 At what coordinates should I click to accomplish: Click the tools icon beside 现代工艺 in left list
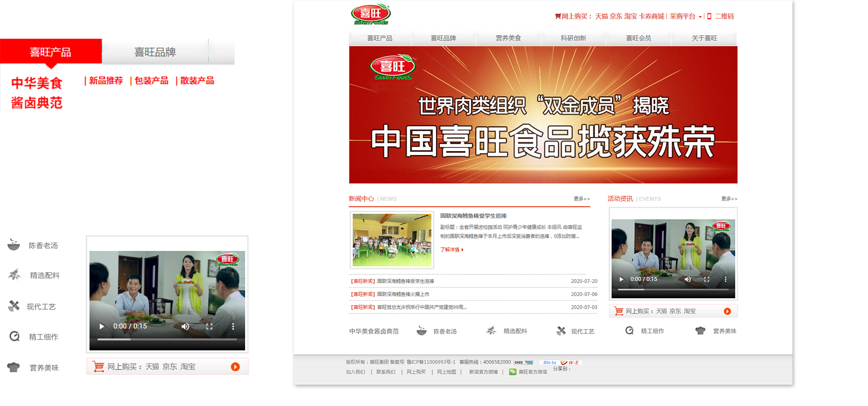pos(14,306)
